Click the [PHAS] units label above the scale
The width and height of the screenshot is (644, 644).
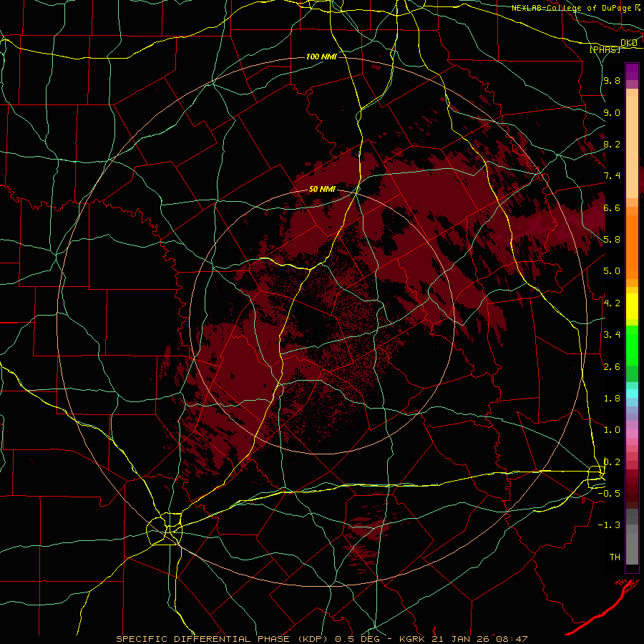point(605,49)
